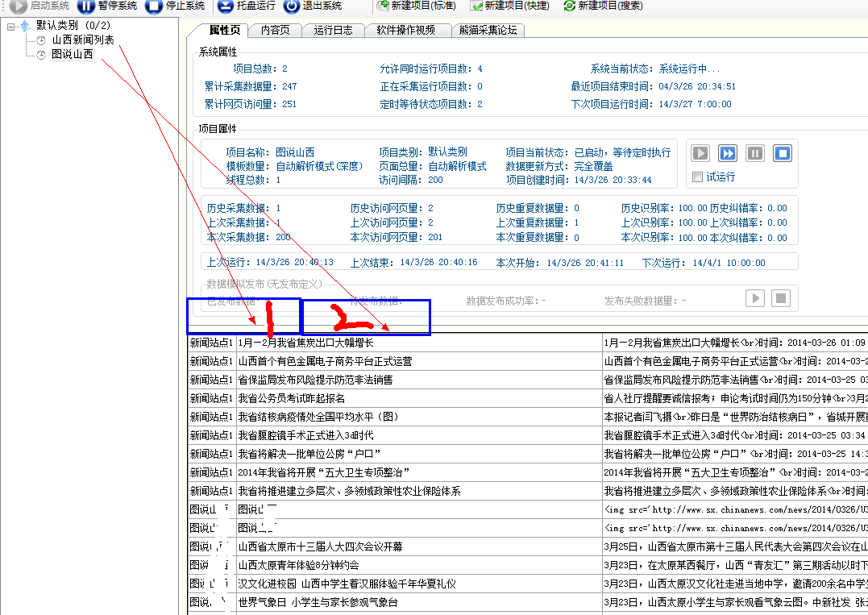Click 退出系统 to exit system

tap(313, 6)
